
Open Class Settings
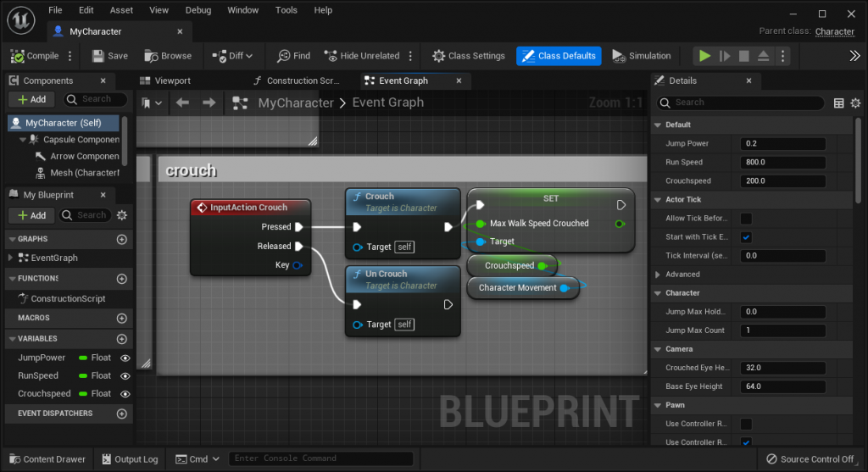(x=468, y=56)
